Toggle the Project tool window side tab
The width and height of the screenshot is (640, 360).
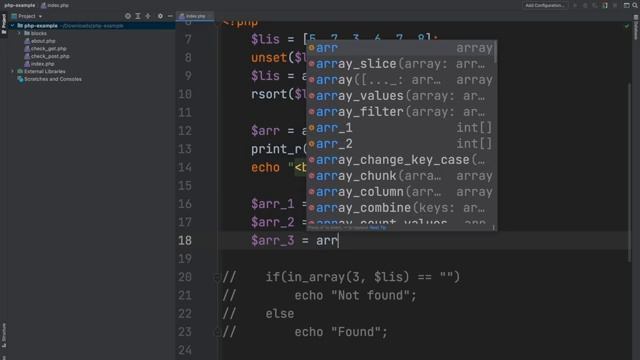pyautogui.click(x=4, y=24)
